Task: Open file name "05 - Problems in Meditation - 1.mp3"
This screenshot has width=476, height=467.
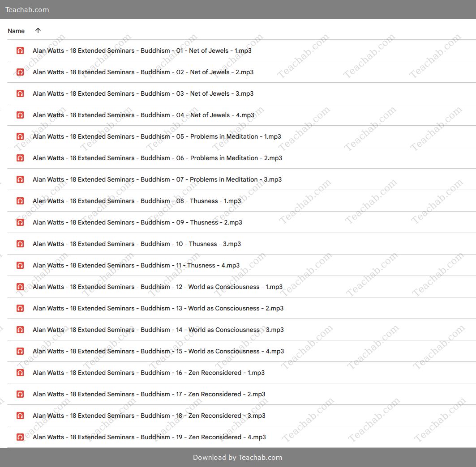Action: pos(157,137)
